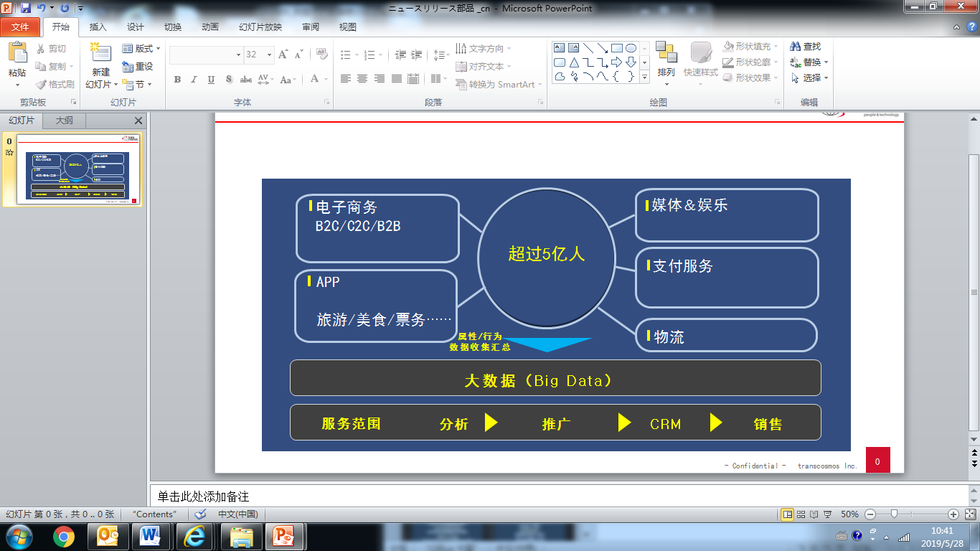Click the File (文件) button
Image resolution: width=980 pixels, height=551 pixels.
[x=20, y=27]
